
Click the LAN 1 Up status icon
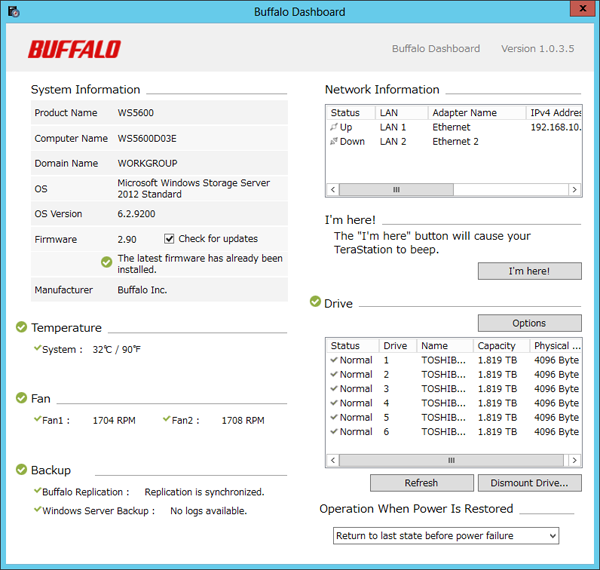(335, 128)
